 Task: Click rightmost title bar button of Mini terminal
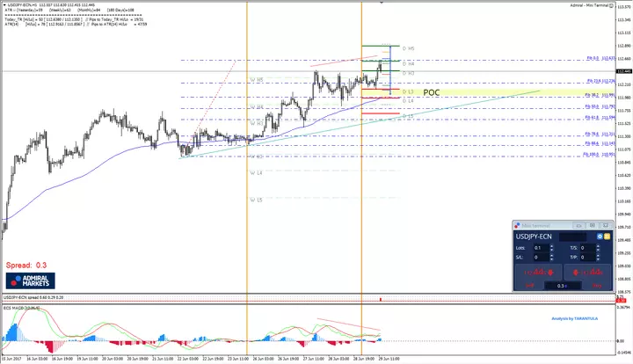pyautogui.click(x=606, y=225)
